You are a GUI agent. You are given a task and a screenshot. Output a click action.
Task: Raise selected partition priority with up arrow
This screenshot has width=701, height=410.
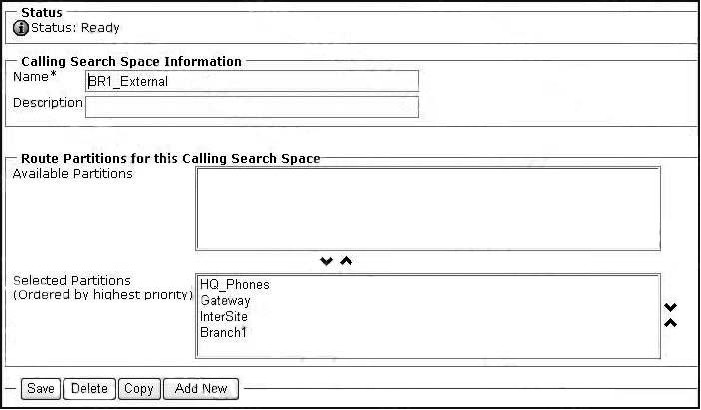pos(670,323)
